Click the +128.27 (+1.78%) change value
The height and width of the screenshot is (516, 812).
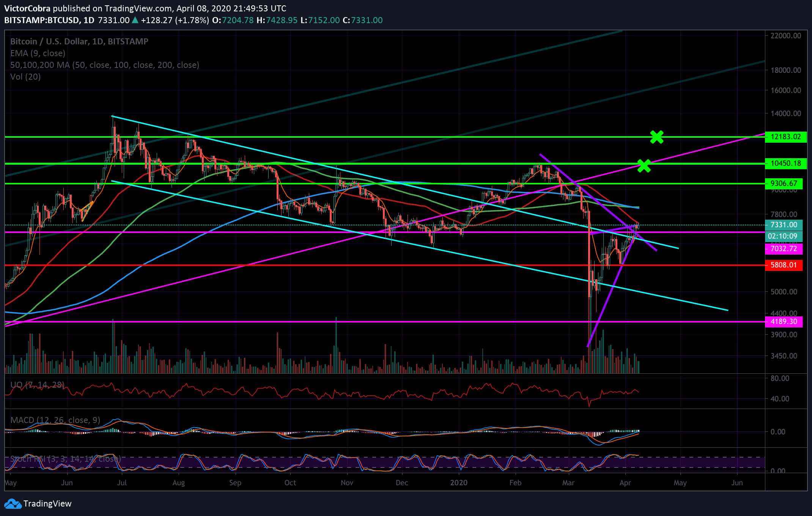[175, 20]
